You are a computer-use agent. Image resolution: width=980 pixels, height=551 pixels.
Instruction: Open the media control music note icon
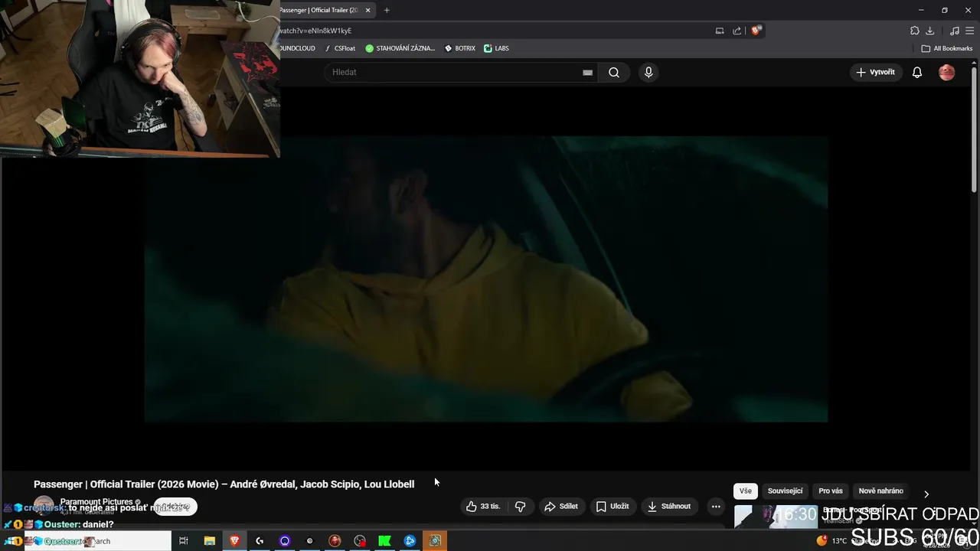pos(954,31)
